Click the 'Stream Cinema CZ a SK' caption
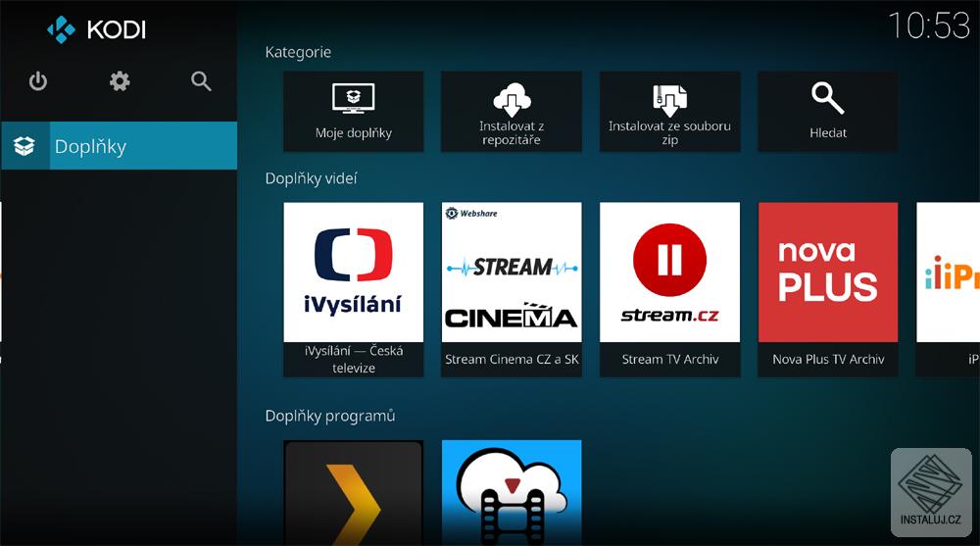Image resolution: width=980 pixels, height=546 pixels. [x=512, y=359]
